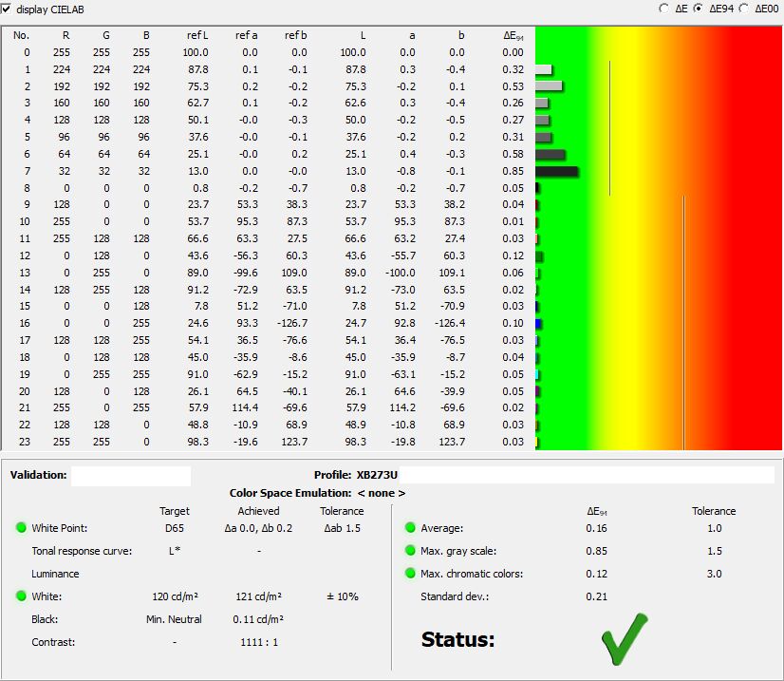Click the b value 123.7 in row 23
784x681 pixels.
coord(451,442)
